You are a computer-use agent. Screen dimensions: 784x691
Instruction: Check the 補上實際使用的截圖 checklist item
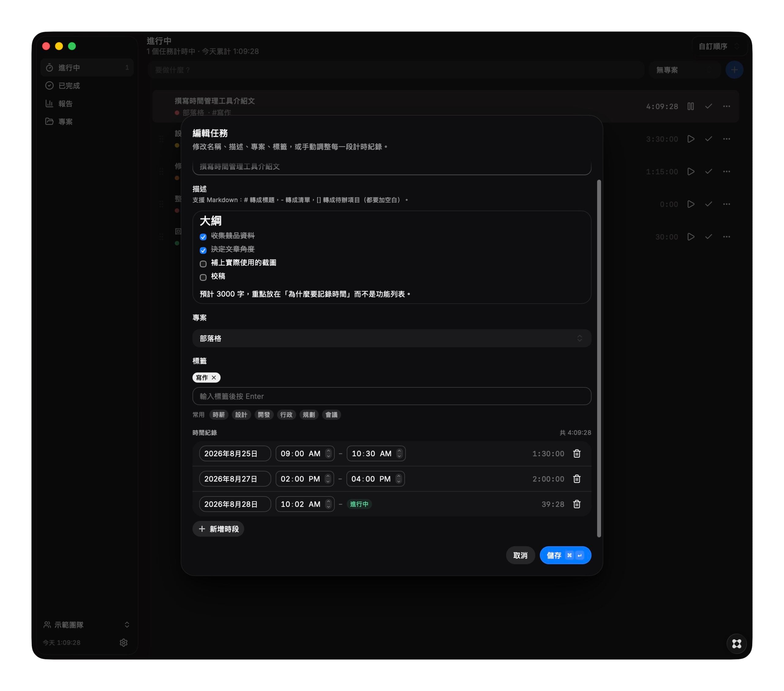(203, 264)
